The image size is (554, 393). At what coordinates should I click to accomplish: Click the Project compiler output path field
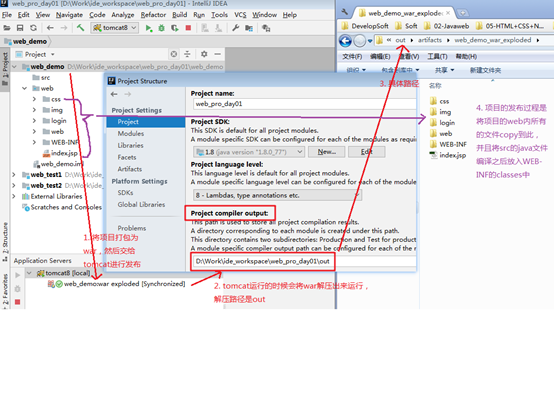pyautogui.click(x=304, y=261)
